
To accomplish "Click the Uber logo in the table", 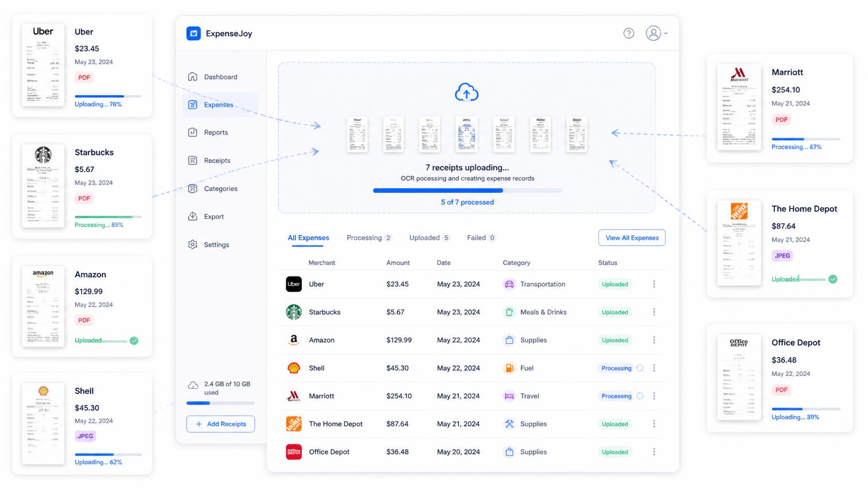I will tap(294, 284).
